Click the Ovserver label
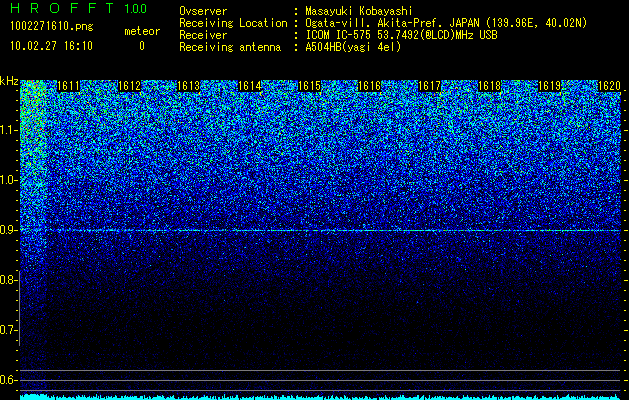629x400 pixels. tap(203, 11)
